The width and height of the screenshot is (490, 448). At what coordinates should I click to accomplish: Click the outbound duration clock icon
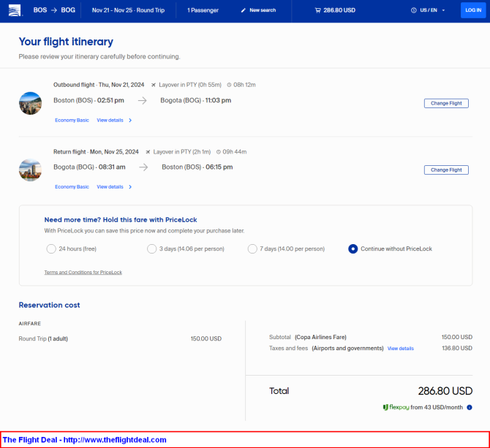[229, 85]
